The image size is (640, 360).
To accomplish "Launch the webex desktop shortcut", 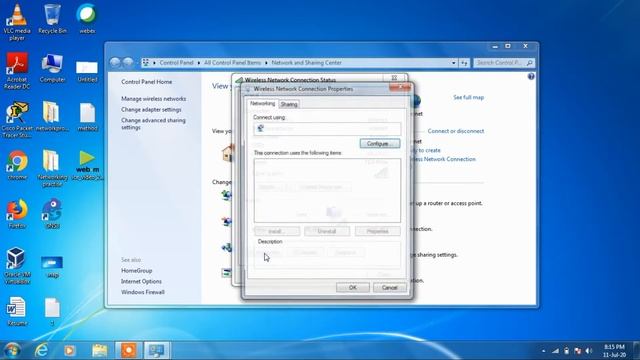I will point(87,19).
